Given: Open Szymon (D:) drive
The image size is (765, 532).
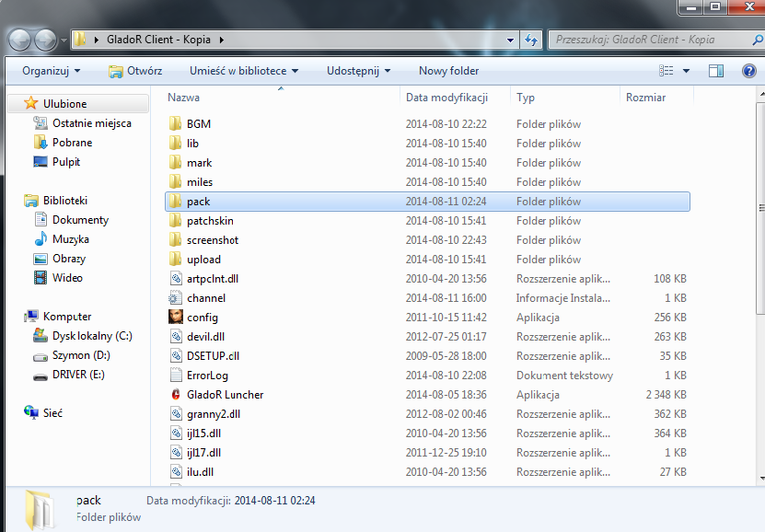Looking at the screenshot, I should tap(81, 355).
